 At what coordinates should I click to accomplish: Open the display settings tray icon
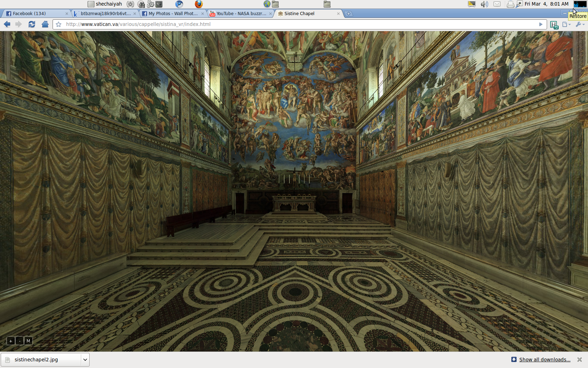pyautogui.click(x=472, y=4)
